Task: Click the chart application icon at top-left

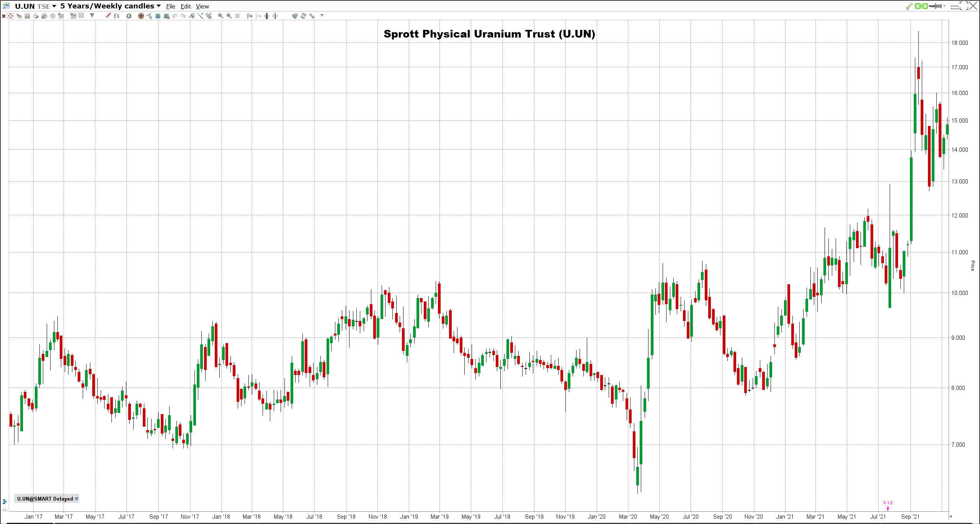Action: (x=6, y=6)
